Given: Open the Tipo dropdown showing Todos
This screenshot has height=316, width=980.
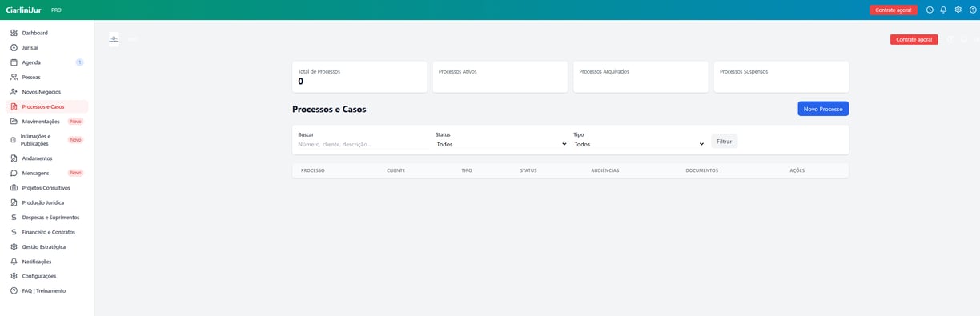Looking at the screenshot, I should [639, 145].
